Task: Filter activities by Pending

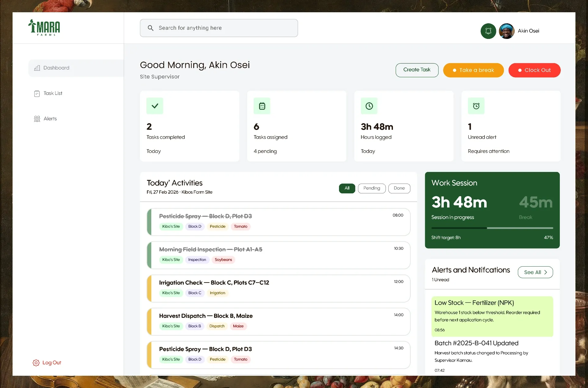Action: (x=371, y=188)
